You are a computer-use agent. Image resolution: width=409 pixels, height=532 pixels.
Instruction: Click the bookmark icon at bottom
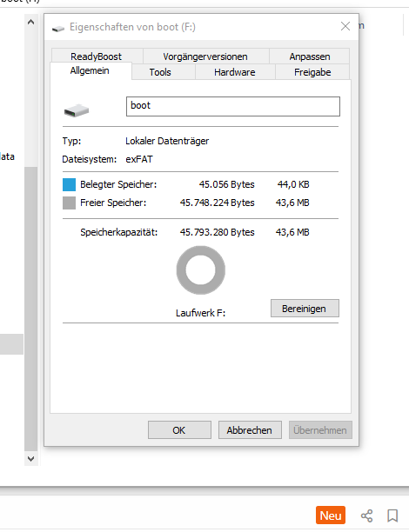click(x=392, y=515)
